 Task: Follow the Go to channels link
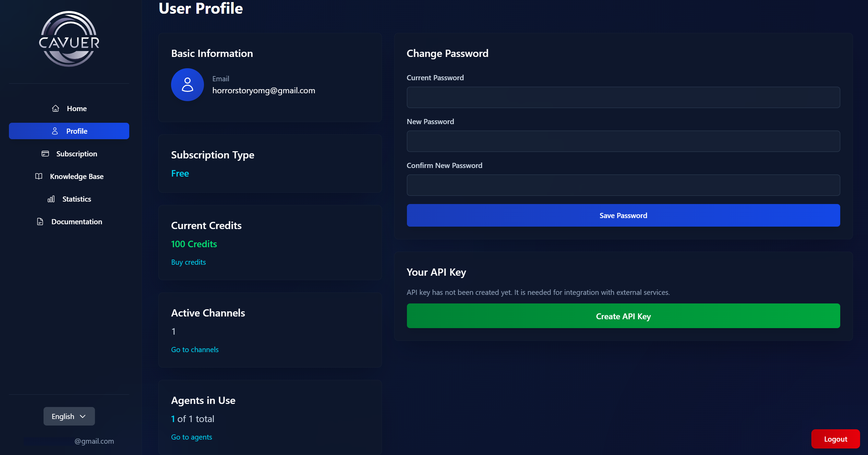coord(195,350)
